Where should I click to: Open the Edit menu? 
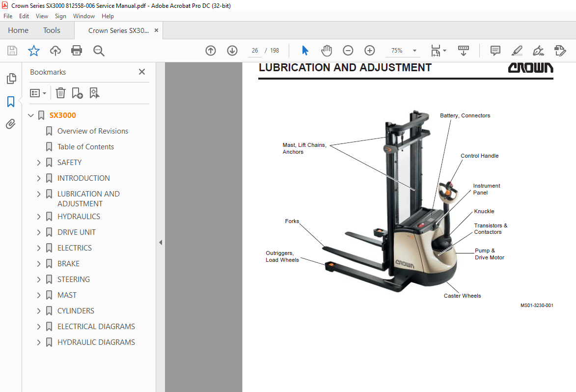(x=24, y=16)
